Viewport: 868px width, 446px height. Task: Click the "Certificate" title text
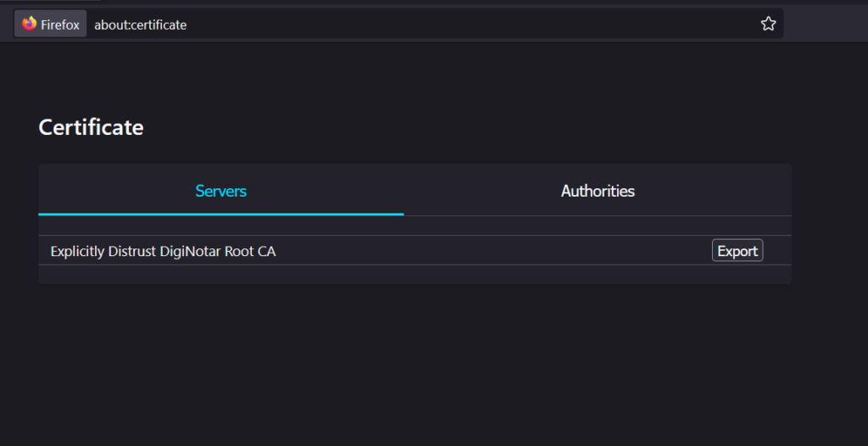(x=92, y=127)
